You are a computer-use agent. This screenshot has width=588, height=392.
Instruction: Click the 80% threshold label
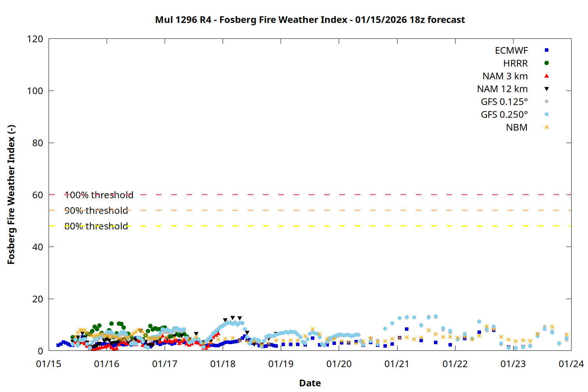[x=96, y=226]
